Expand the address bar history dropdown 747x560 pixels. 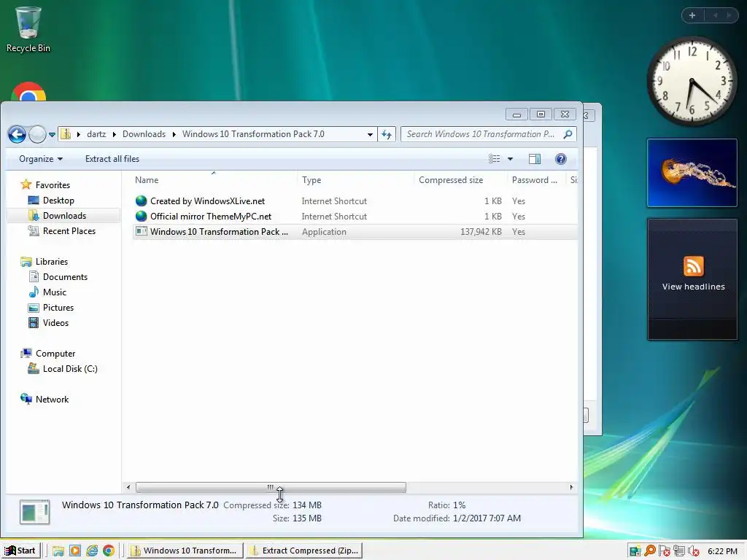pyautogui.click(x=370, y=135)
